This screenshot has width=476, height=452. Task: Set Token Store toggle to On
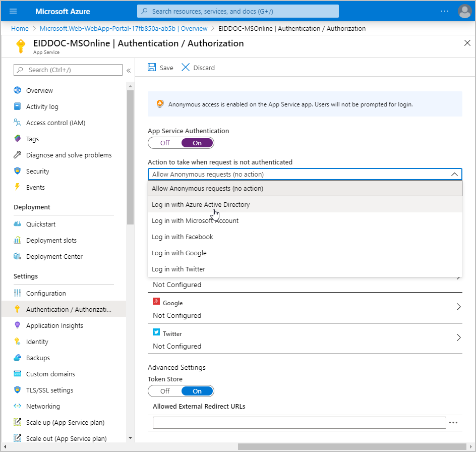[x=197, y=391]
